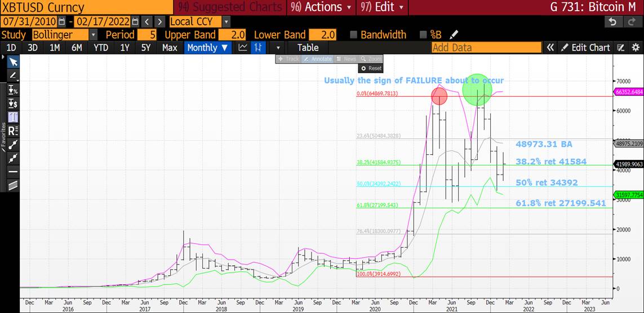Viewport: 644px width, 313px height.
Task: Shift date range forward with right arrow
Action: click(160, 22)
